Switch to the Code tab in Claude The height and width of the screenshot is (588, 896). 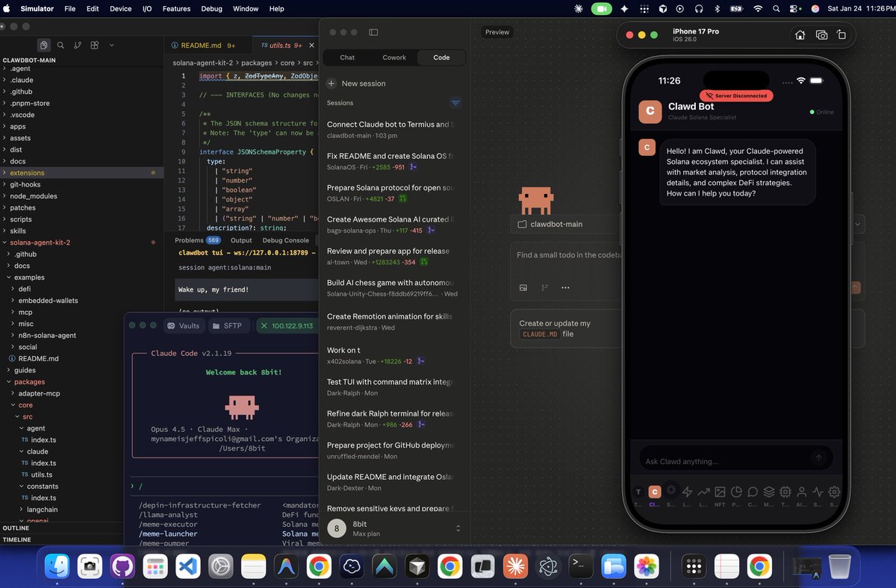(441, 57)
